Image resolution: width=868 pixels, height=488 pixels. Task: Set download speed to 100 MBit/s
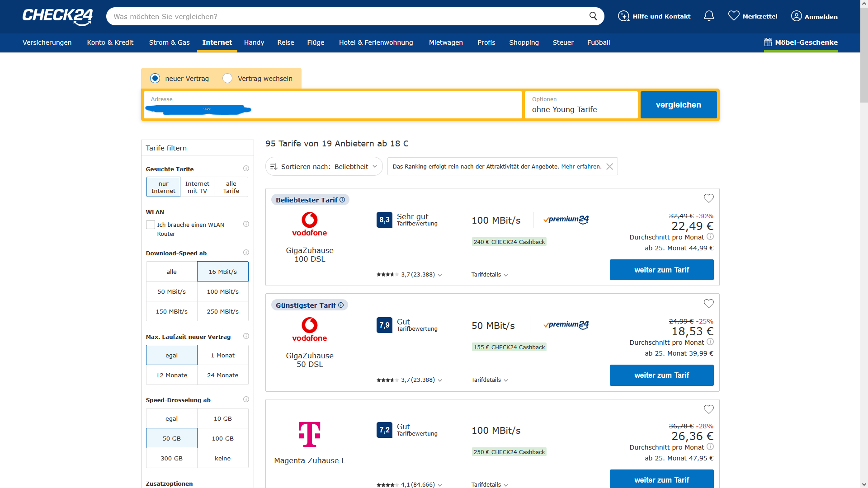pyautogui.click(x=223, y=291)
